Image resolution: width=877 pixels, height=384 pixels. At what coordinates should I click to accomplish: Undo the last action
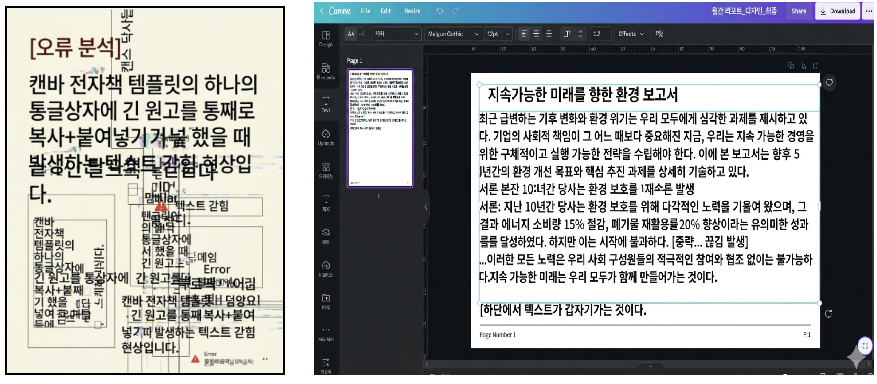440,11
